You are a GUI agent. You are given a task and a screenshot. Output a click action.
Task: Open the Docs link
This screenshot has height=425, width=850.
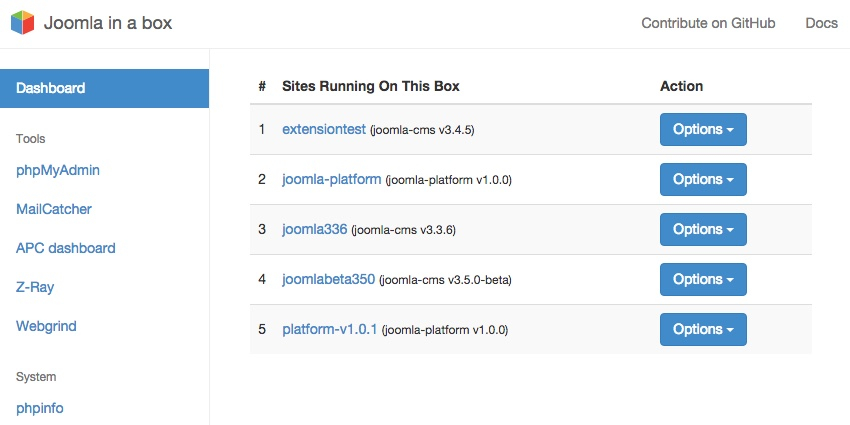(x=821, y=23)
